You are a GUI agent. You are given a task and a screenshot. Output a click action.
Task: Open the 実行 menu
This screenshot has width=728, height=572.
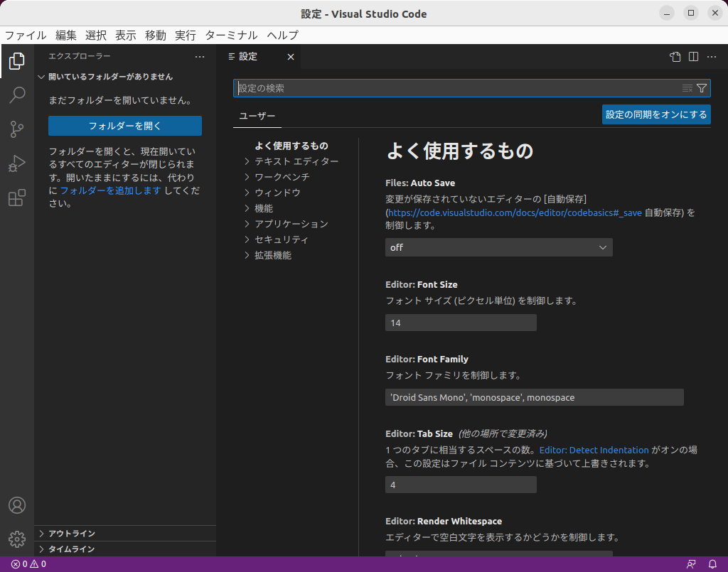tap(186, 36)
